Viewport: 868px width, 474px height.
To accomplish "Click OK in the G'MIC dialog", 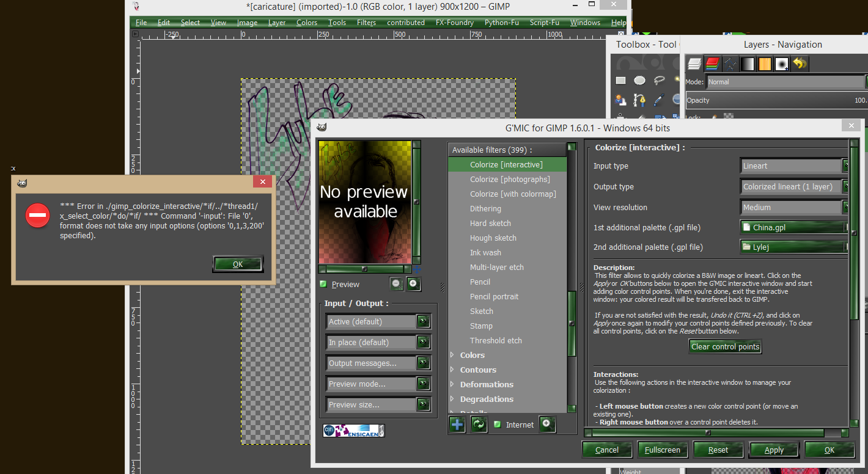I will pos(829,450).
